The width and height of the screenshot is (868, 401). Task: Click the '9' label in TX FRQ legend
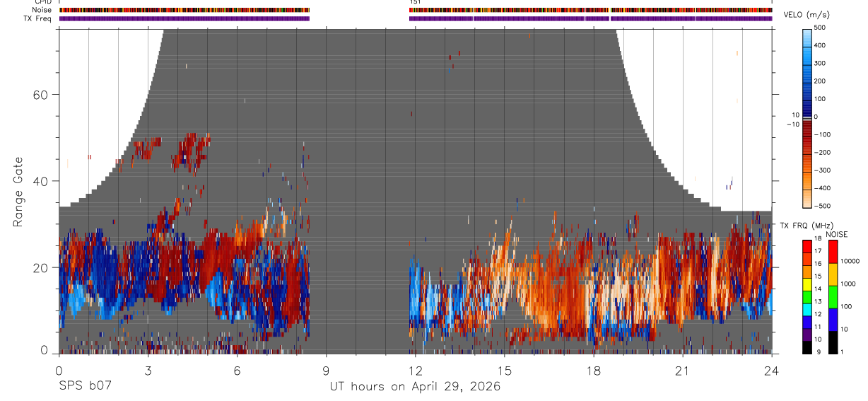click(x=819, y=351)
